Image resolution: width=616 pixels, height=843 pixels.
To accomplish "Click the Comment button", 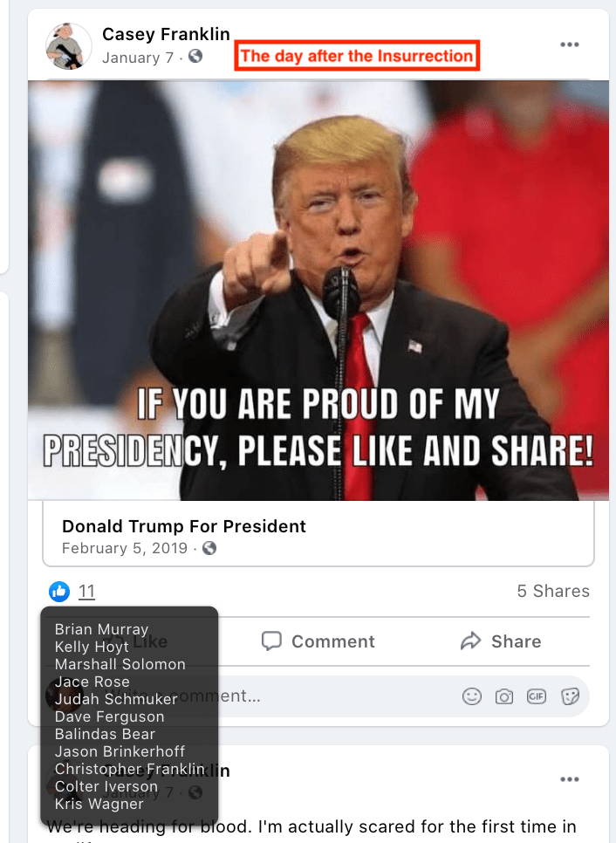I will coord(318,641).
